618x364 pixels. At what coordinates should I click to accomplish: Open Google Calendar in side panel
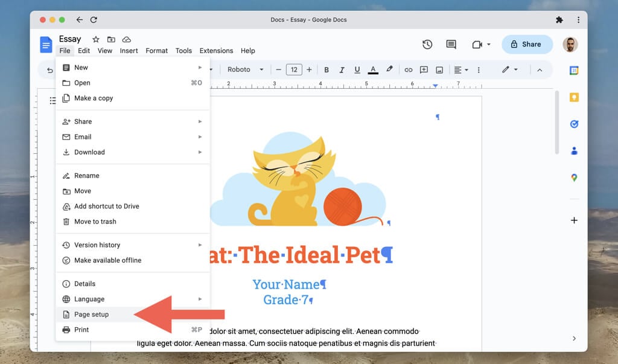[574, 71]
